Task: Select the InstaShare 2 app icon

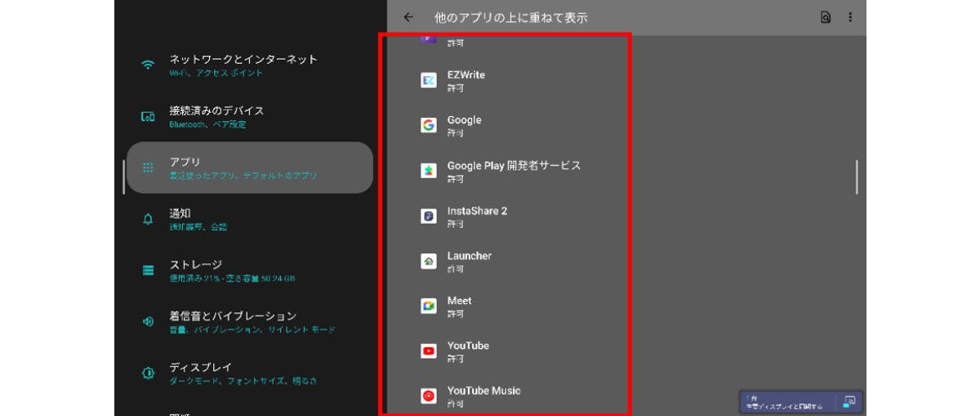Action: [x=429, y=216]
